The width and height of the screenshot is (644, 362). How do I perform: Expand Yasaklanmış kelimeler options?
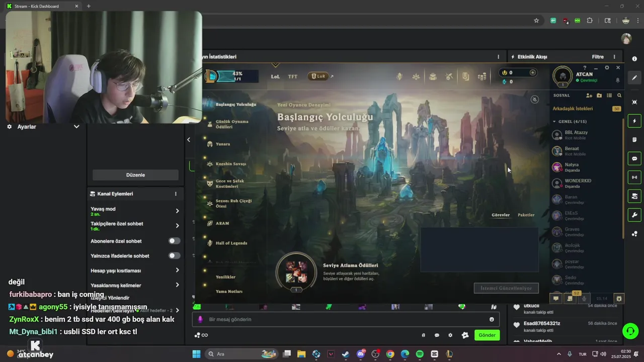177,285
